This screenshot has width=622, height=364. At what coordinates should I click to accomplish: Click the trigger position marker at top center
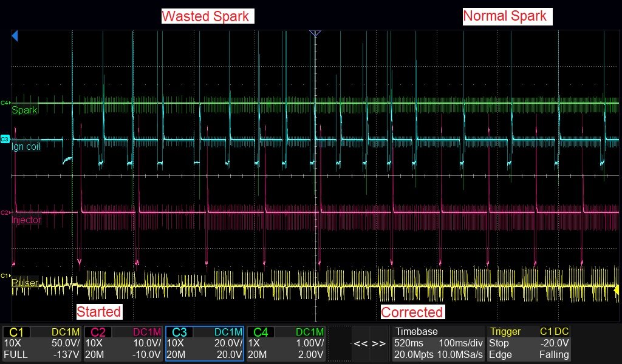[315, 33]
